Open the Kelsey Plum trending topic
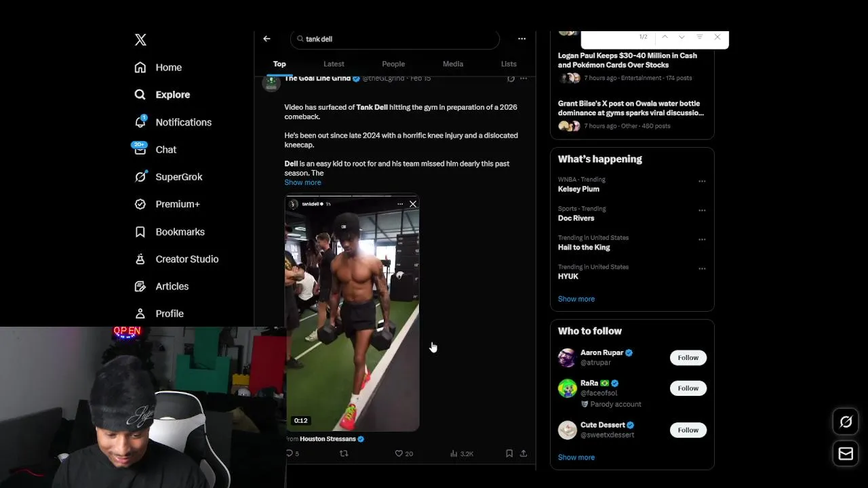This screenshot has width=868, height=488. (x=578, y=189)
